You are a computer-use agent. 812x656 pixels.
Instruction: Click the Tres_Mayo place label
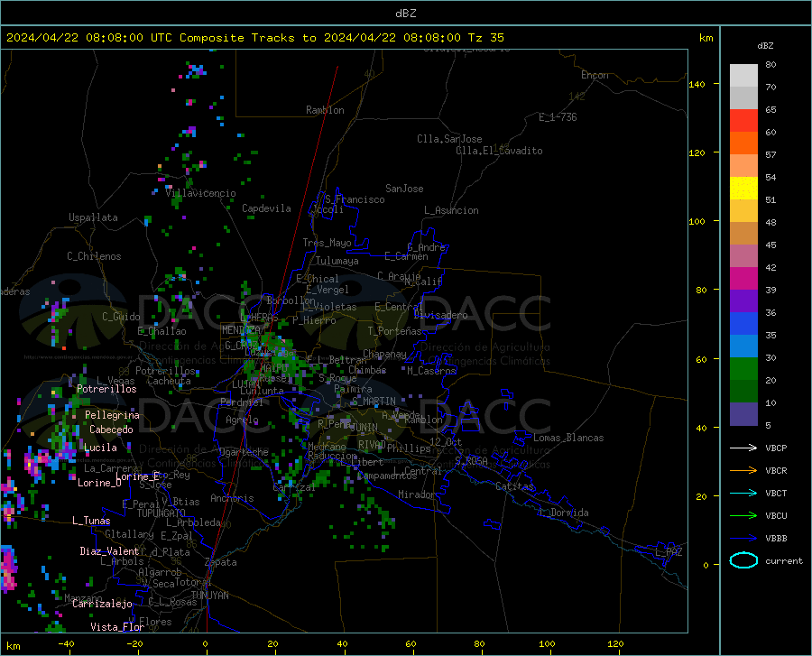click(327, 243)
